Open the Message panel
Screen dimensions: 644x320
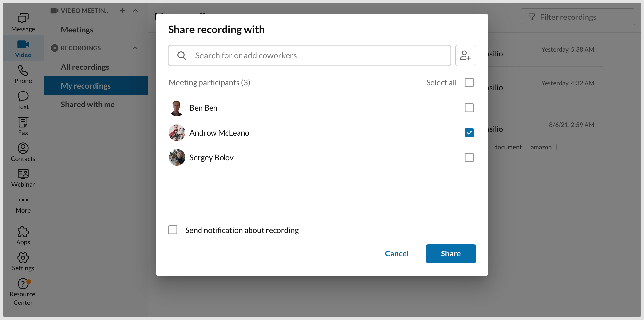23,21
